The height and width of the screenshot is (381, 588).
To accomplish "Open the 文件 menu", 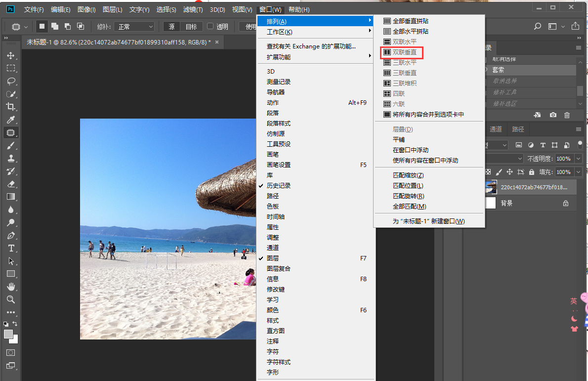I will point(34,10).
